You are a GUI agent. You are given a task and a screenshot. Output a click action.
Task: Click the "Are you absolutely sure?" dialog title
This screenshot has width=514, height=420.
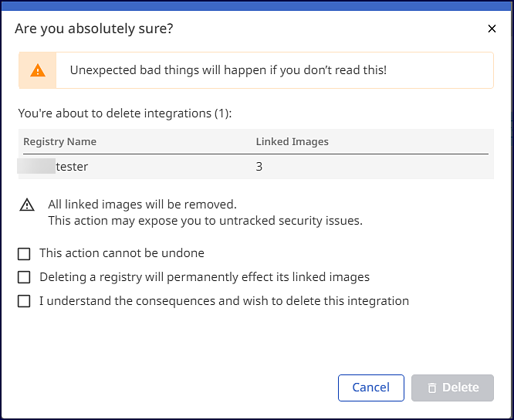coord(94,29)
